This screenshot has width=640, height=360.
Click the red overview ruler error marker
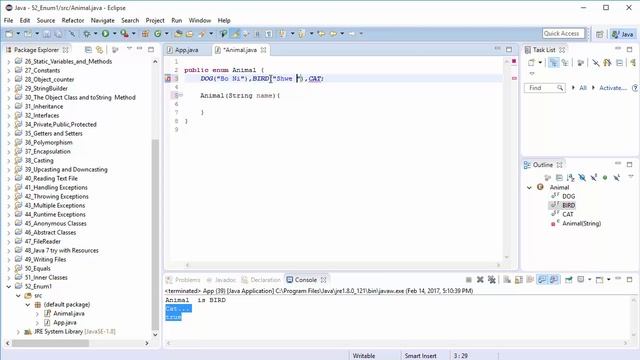point(514,78)
